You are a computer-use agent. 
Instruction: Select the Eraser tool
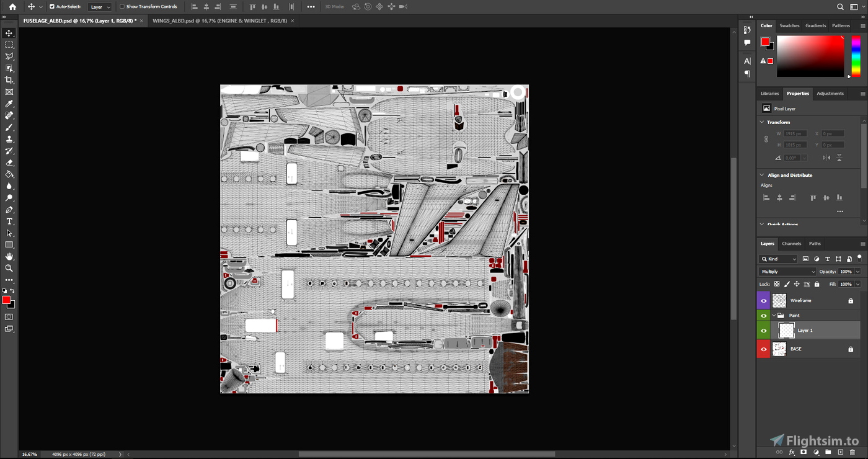click(x=9, y=163)
